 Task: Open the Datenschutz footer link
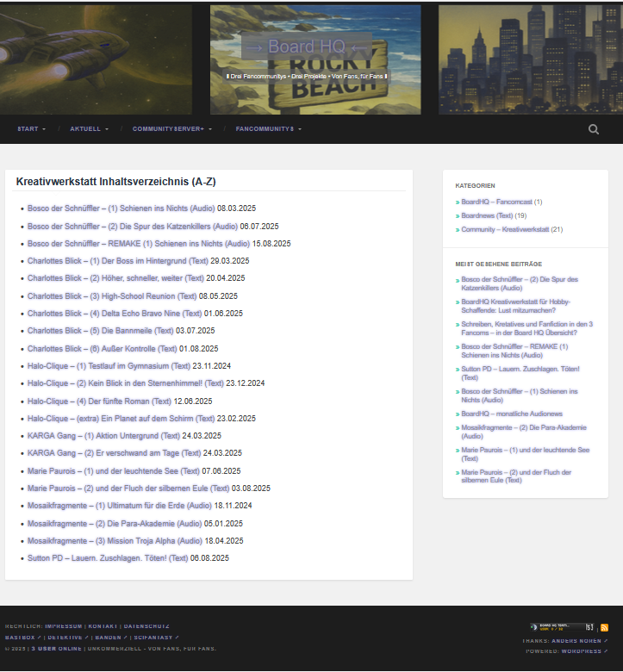tap(146, 626)
